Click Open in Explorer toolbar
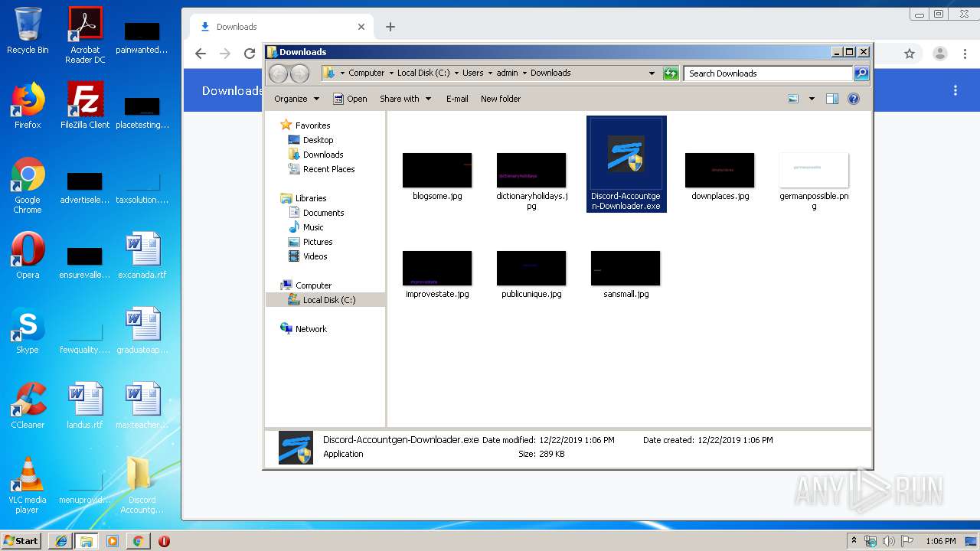 pyautogui.click(x=351, y=99)
